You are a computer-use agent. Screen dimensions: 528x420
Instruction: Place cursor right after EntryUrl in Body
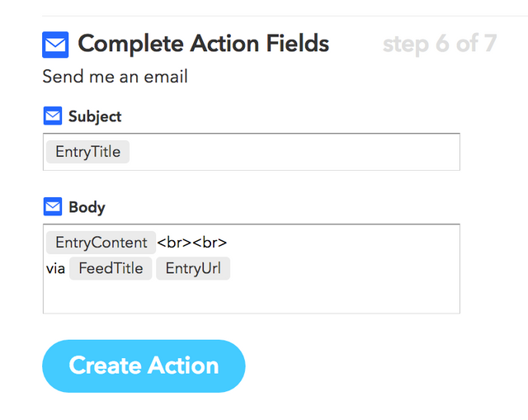click(233, 268)
